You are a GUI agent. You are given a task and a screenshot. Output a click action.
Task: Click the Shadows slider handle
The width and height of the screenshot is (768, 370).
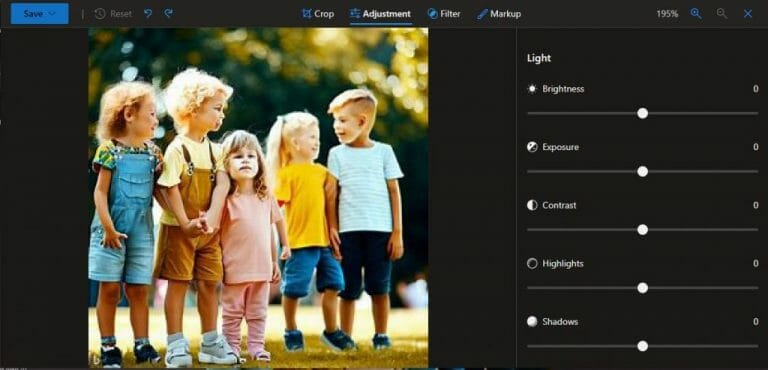click(x=643, y=346)
